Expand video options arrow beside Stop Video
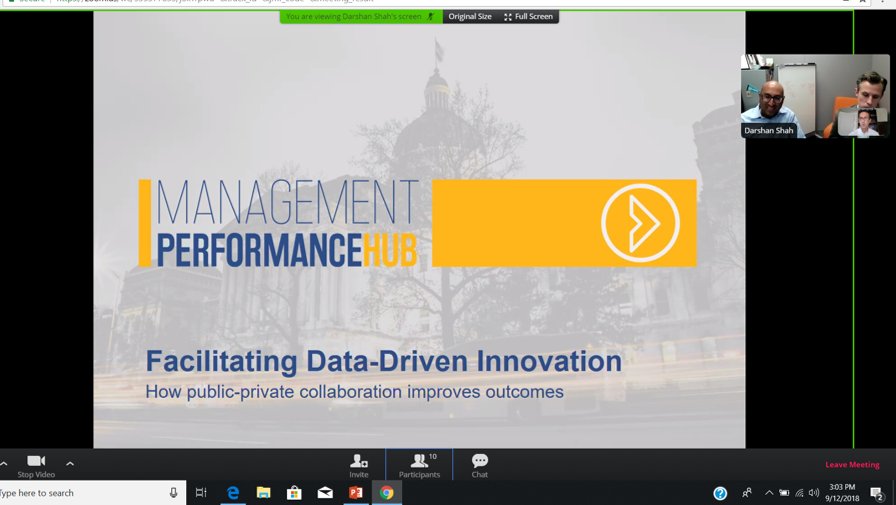The image size is (896, 505). click(x=70, y=464)
